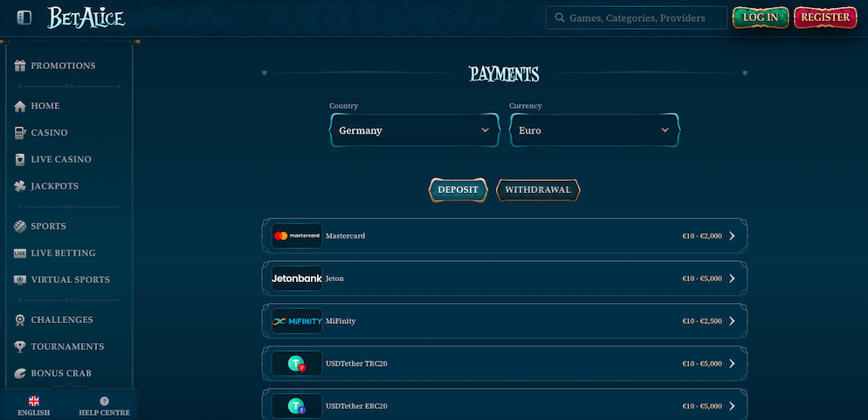Click the Live Casino card icon
This screenshot has width=868, height=420.
pyautogui.click(x=20, y=160)
